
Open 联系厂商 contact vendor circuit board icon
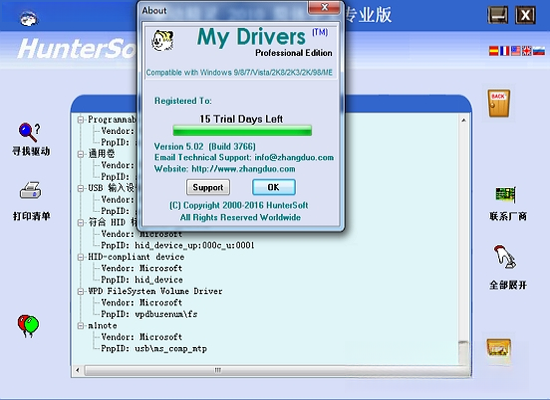(505, 194)
